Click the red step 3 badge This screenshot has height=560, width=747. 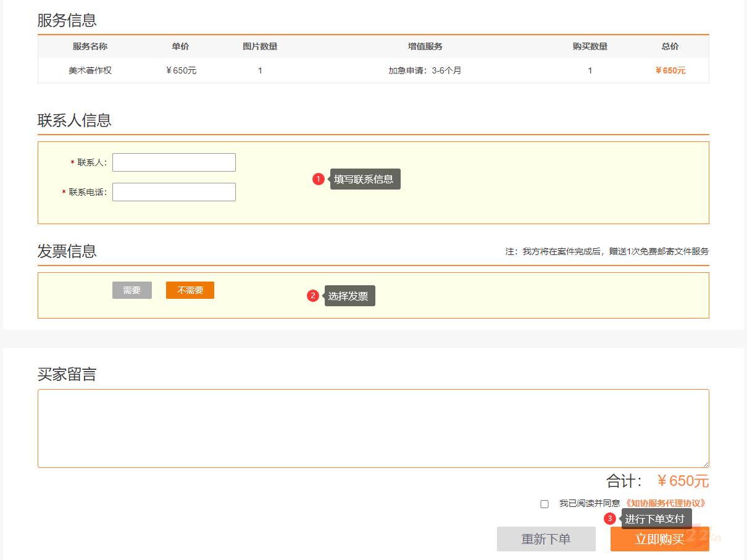(x=610, y=519)
